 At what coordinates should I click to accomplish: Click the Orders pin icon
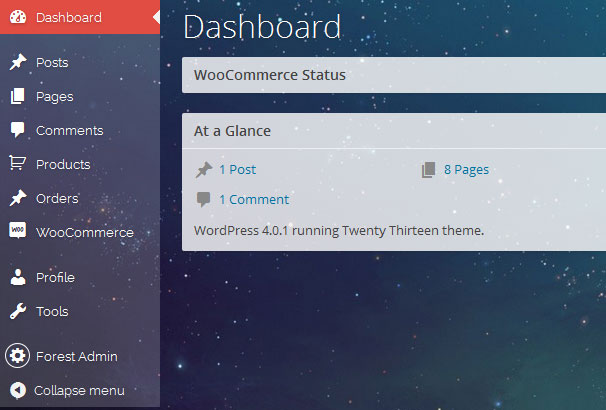tap(18, 198)
